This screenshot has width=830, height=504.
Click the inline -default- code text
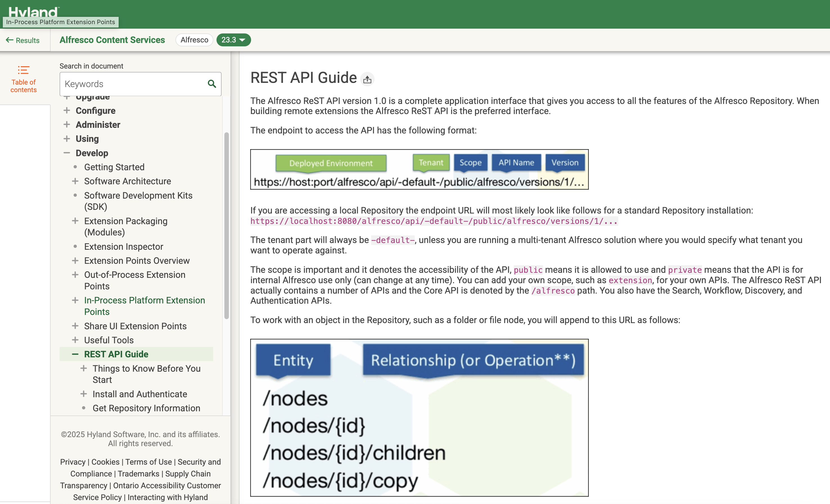click(x=393, y=240)
